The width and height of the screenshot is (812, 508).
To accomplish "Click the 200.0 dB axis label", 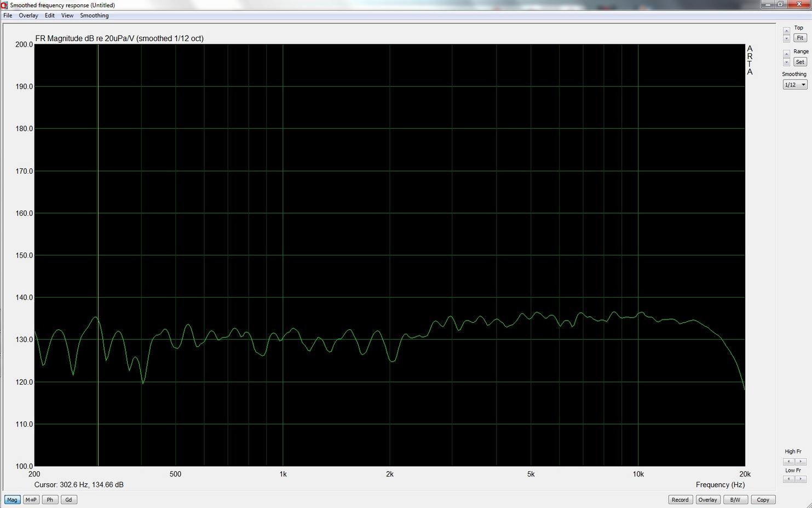I will [24, 44].
